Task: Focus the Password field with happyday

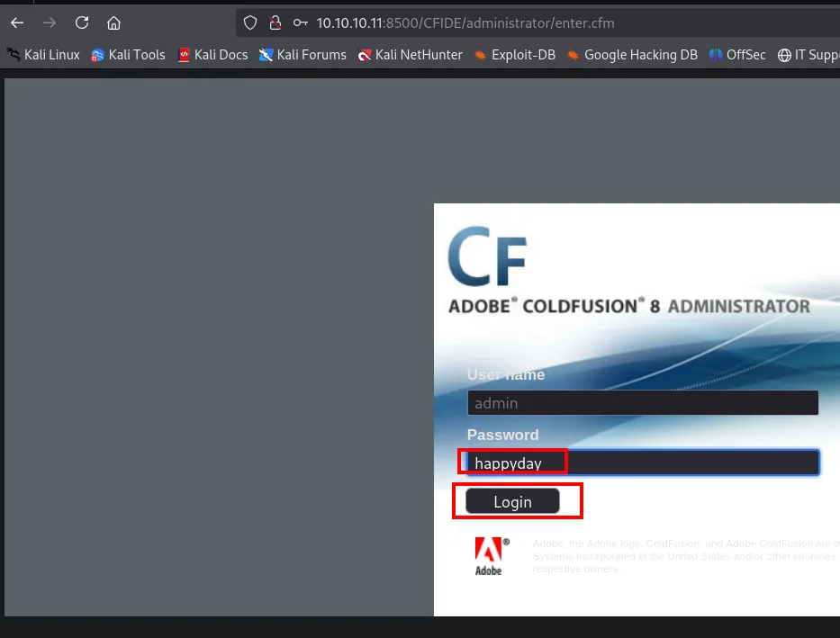Action: coord(643,463)
